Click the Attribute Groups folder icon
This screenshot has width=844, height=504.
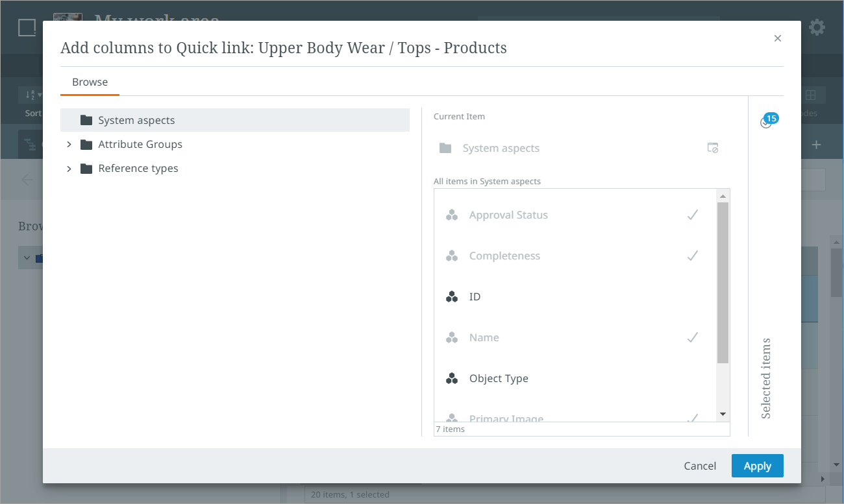click(86, 144)
